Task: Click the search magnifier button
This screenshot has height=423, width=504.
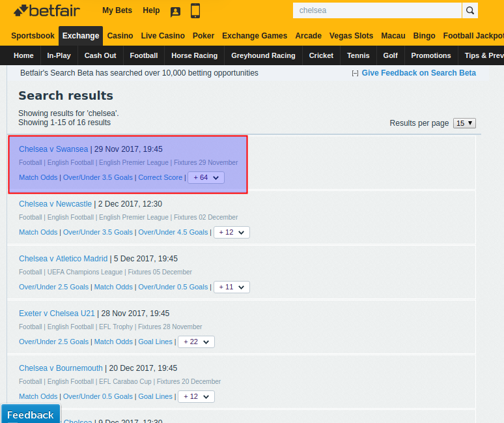Action: pos(470,10)
